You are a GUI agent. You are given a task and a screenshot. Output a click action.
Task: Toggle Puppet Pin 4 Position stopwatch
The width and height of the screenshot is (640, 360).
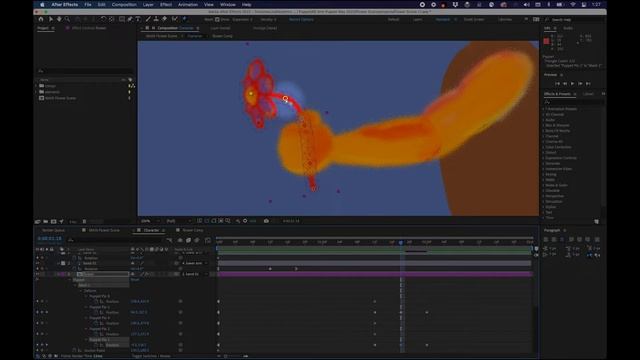(96, 323)
